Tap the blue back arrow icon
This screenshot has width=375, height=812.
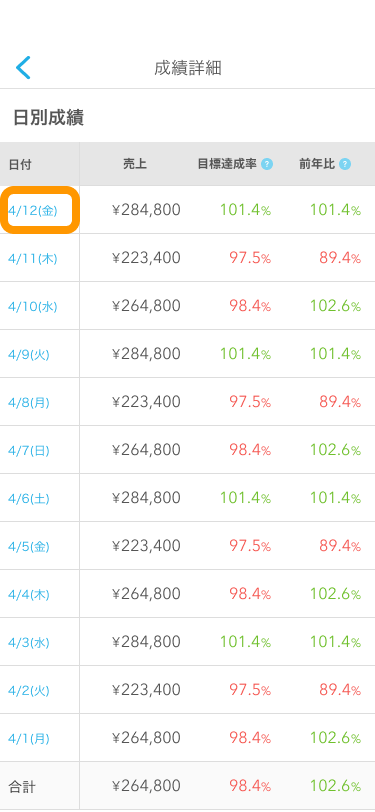pos(23,68)
